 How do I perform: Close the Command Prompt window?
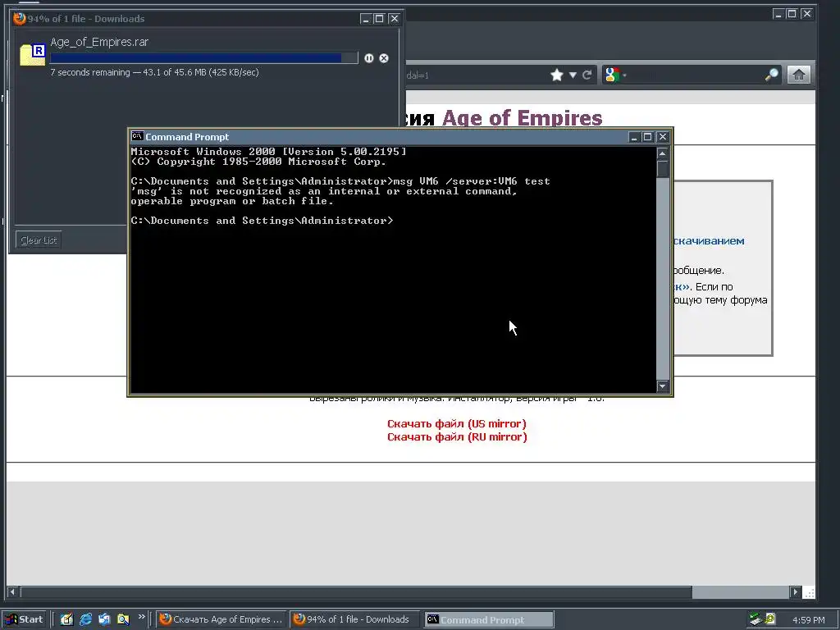[663, 137]
